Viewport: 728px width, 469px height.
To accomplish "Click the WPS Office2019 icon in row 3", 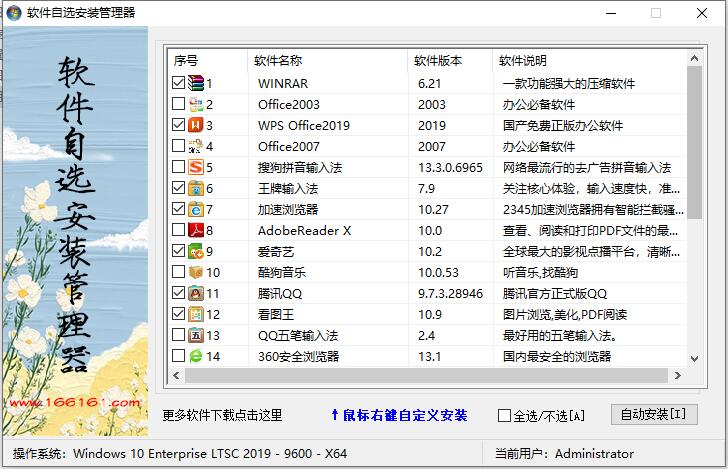I will [195, 125].
